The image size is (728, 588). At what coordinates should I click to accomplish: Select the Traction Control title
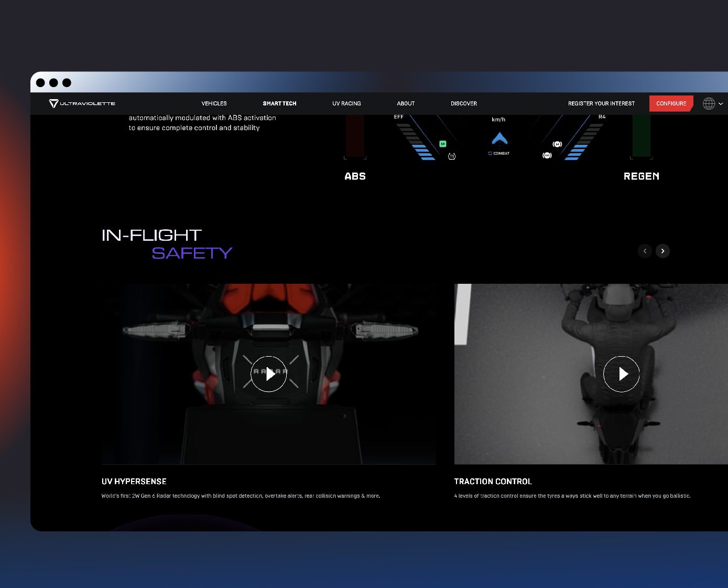[x=493, y=482]
